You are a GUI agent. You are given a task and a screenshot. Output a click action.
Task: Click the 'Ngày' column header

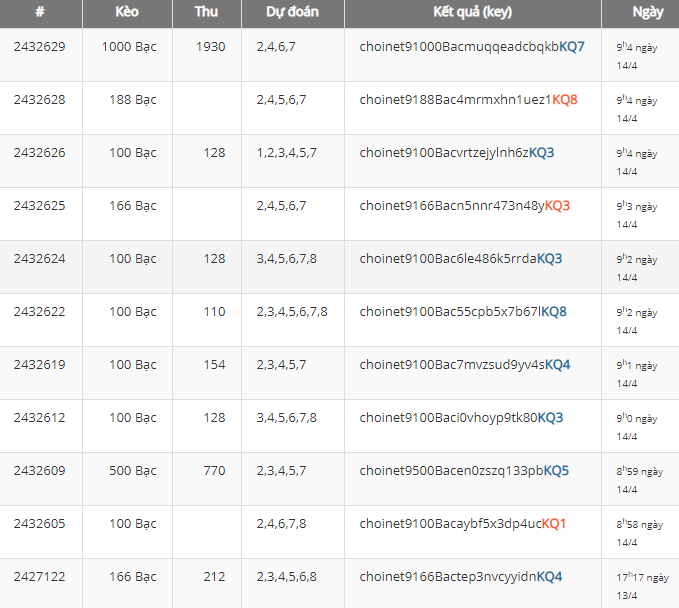[646, 14]
